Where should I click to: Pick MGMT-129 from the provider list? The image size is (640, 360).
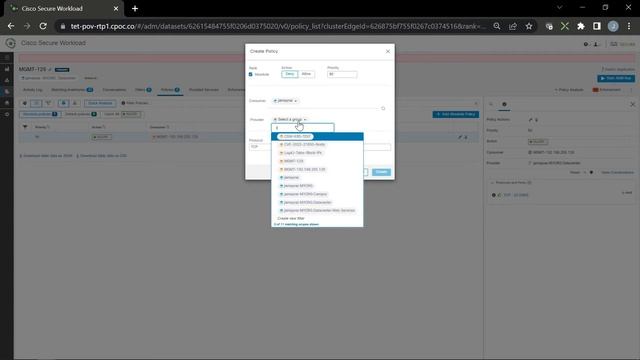(291, 161)
